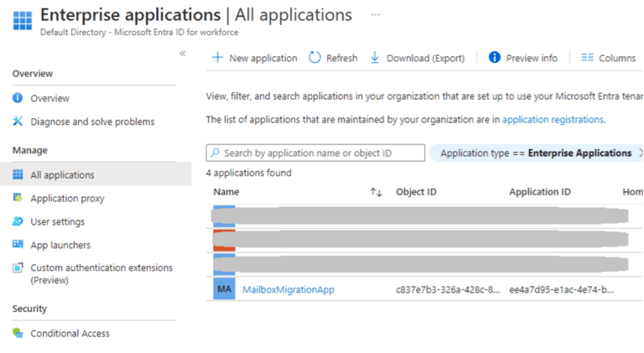The width and height of the screenshot is (644, 353).
Task: Open Overview in the sidebar
Action: (x=49, y=98)
